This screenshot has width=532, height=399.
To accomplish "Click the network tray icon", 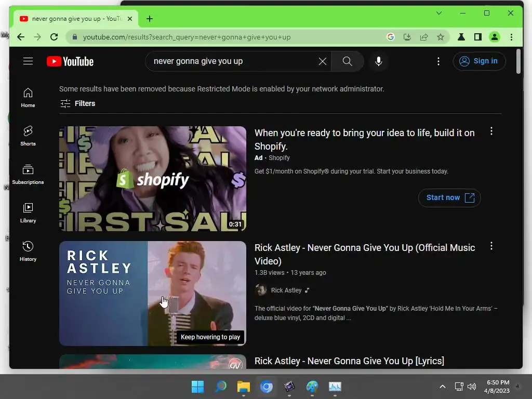I will [x=459, y=387].
